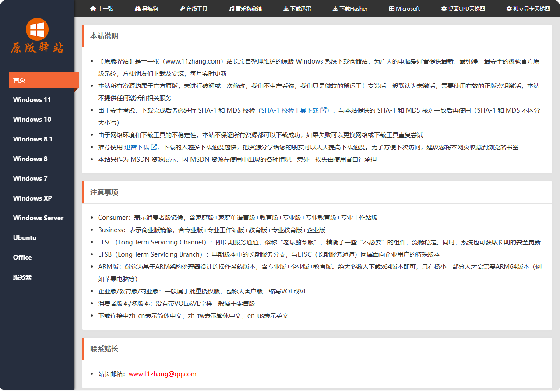The image size is (560, 392).
Task: Click the gear icon beside 桌面CPU天梯图
Action: (x=444, y=8)
